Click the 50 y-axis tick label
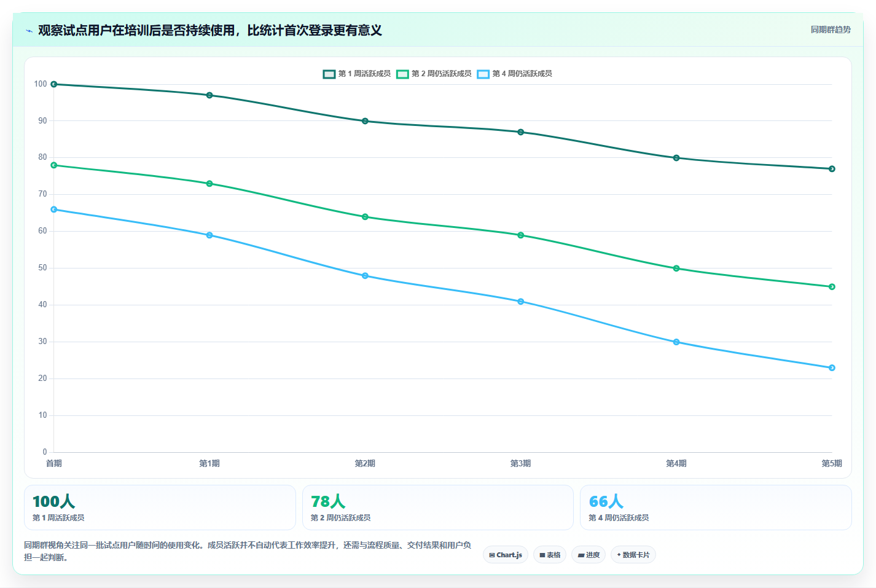 [x=42, y=268]
